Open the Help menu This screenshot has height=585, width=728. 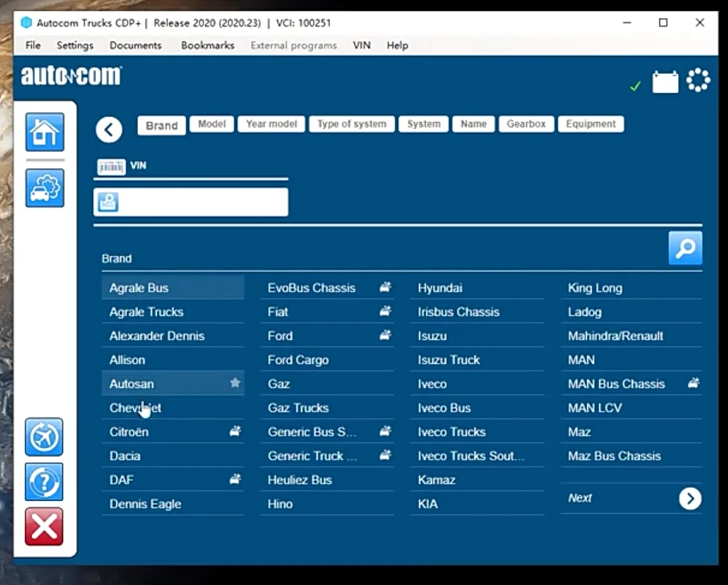coord(397,46)
